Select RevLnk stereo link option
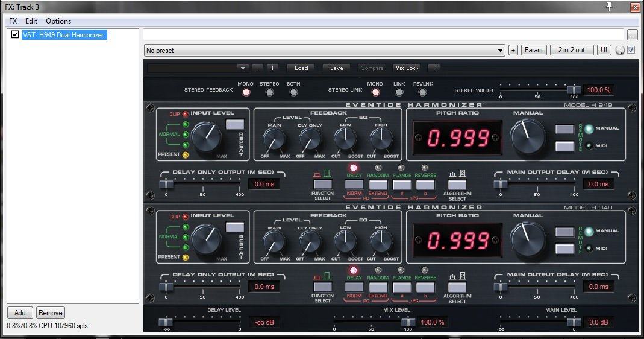 423,92
